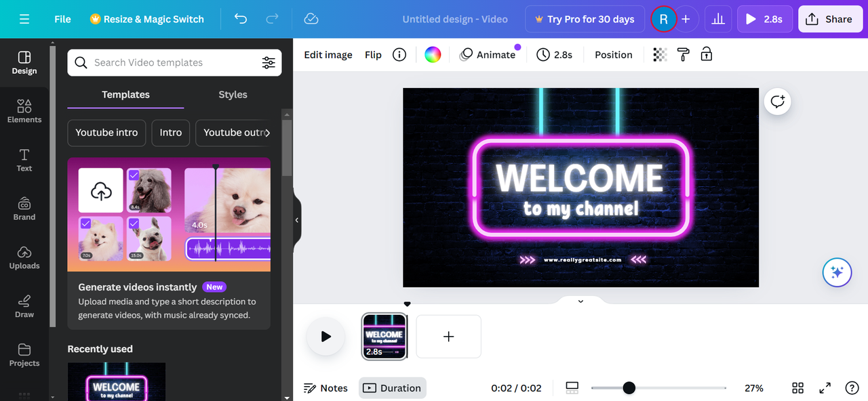
Task: Open the Generate videos instantly card
Action: [x=169, y=244]
